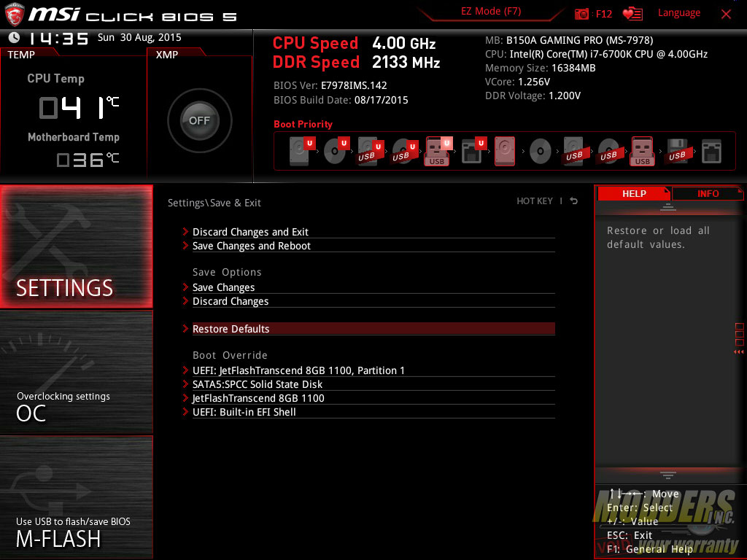Select the legacy USB CD/DVD boot icon
The height and width of the screenshot is (560, 747).
point(609,152)
